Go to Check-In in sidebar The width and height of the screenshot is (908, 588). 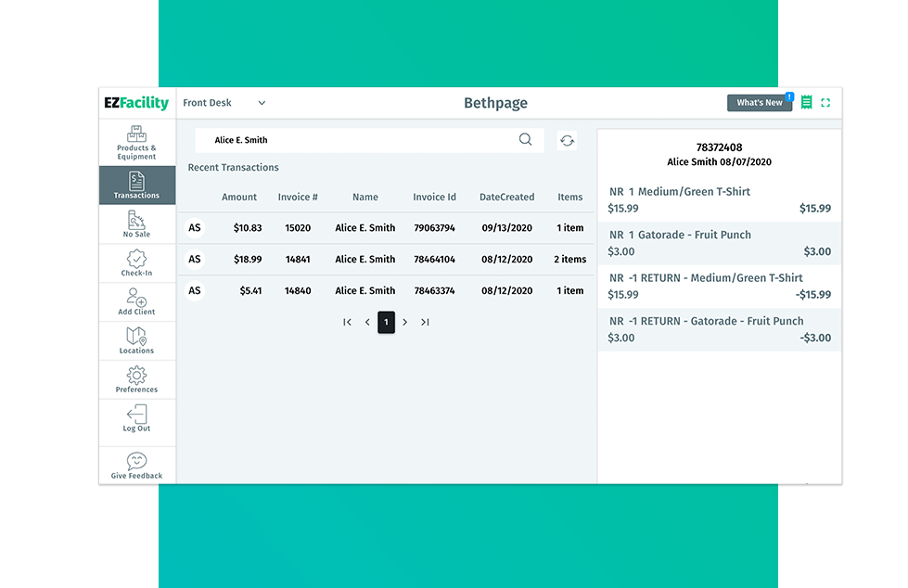pos(136,263)
